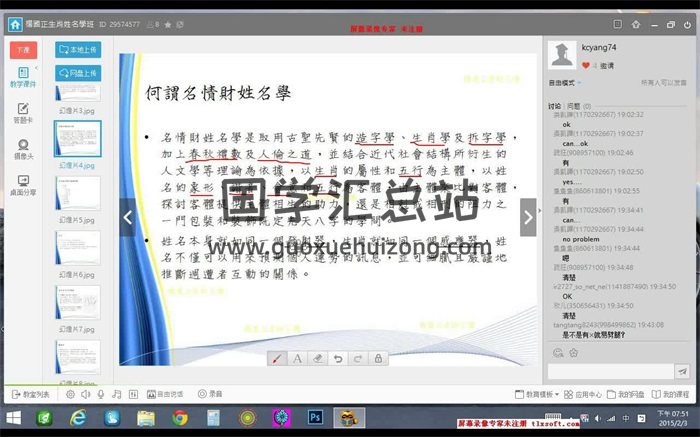Click the system tray volume icon

click(x=597, y=418)
